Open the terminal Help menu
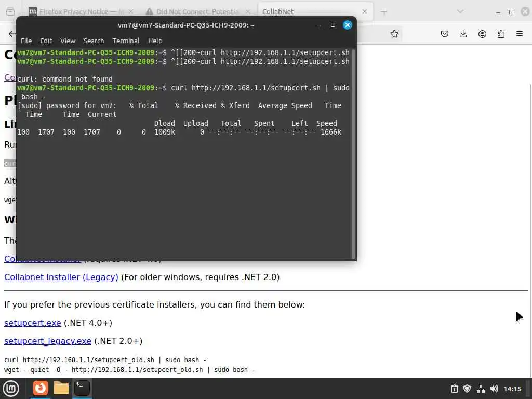Screen dimensions: 532x399 click(155, 41)
